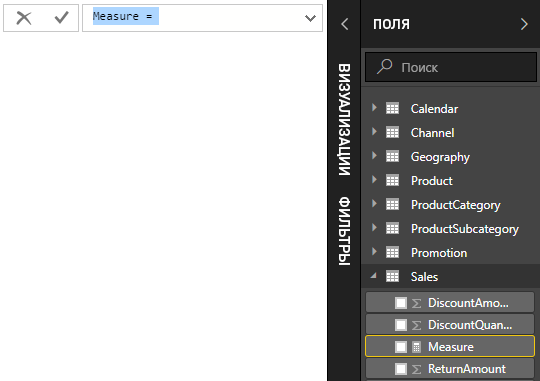540x381 pixels.
Task: Open the ФИЛЬТРЫ vertical tab
Action: (344, 231)
